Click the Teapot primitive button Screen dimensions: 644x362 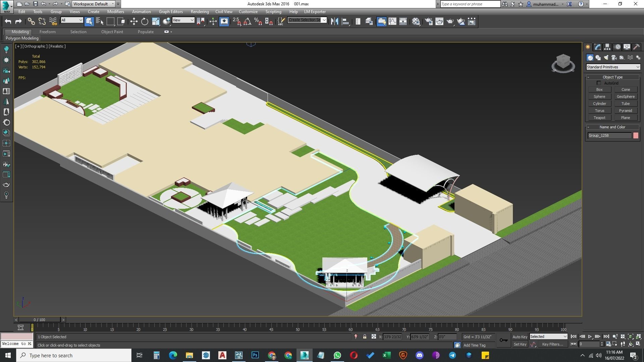[599, 118]
